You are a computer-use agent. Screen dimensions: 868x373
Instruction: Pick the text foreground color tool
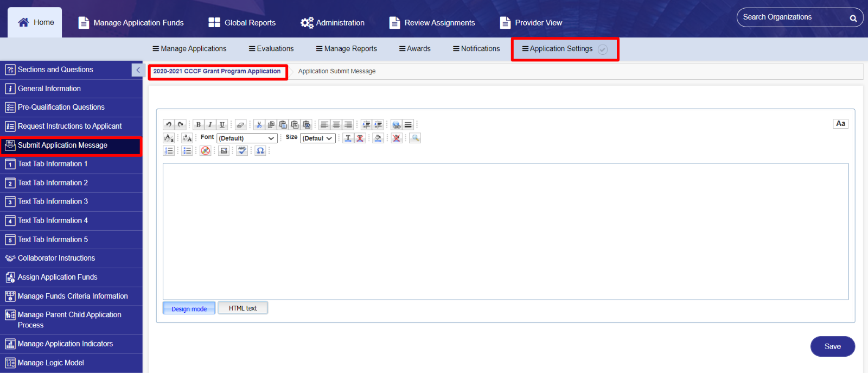(348, 138)
